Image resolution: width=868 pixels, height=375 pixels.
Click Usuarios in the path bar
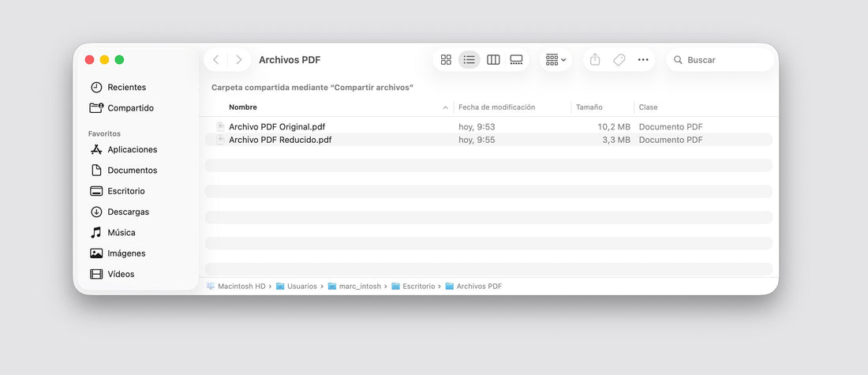point(296,287)
